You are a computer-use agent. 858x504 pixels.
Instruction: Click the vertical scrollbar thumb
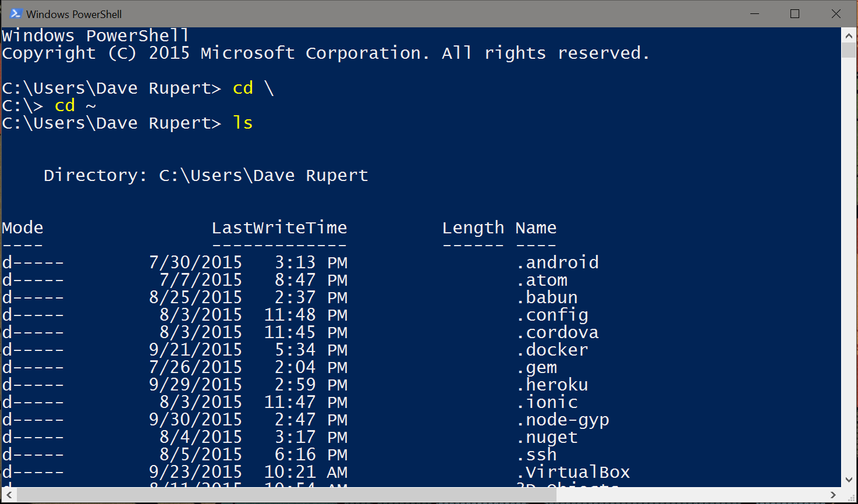point(849,49)
